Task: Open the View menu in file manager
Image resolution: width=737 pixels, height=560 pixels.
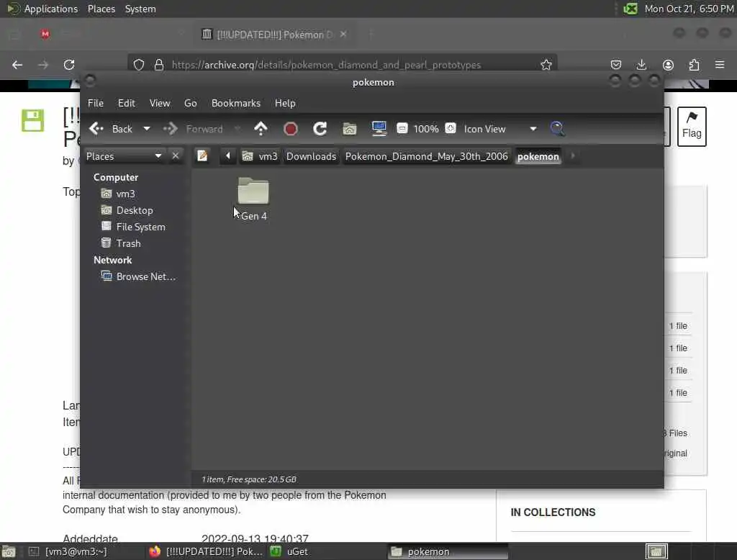Action: pos(160,103)
